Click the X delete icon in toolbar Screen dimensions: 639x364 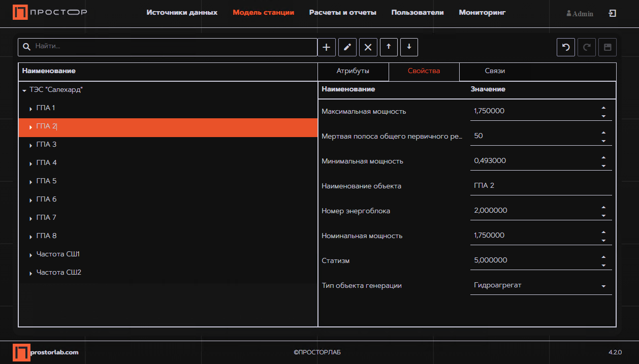tap(368, 47)
